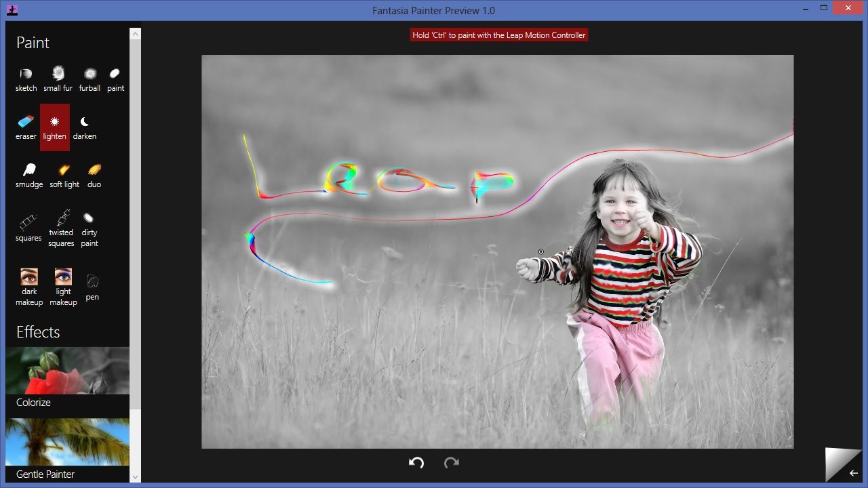Choose the small fur brush
The image size is (868, 488).
58,79
